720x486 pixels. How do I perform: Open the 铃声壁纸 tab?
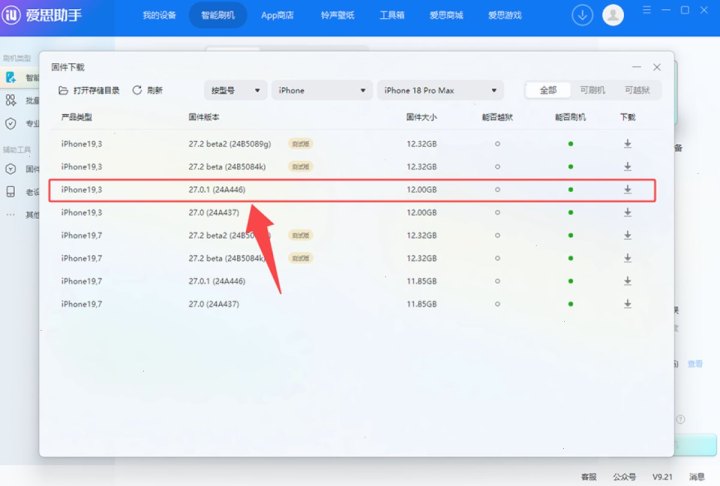click(338, 15)
